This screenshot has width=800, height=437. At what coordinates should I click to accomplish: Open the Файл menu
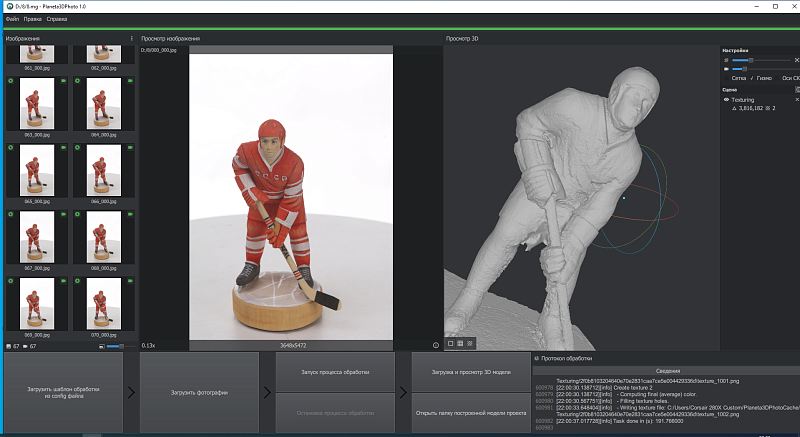[x=12, y=19]
